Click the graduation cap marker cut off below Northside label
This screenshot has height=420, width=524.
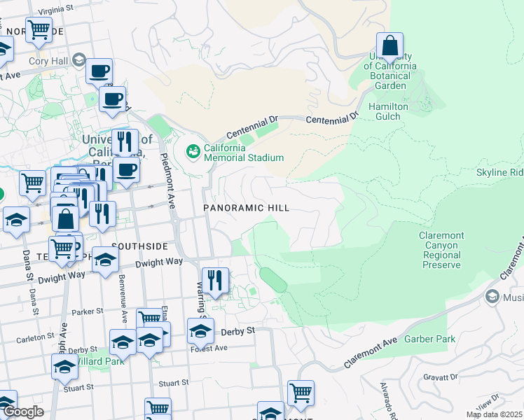(x=4, y=50)
